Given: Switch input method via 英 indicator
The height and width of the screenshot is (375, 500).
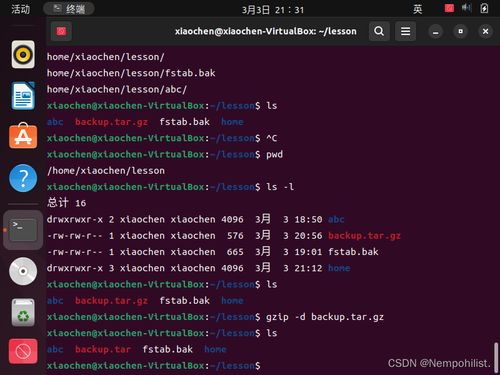Looking at the screenshot, I should coord(417,9).
